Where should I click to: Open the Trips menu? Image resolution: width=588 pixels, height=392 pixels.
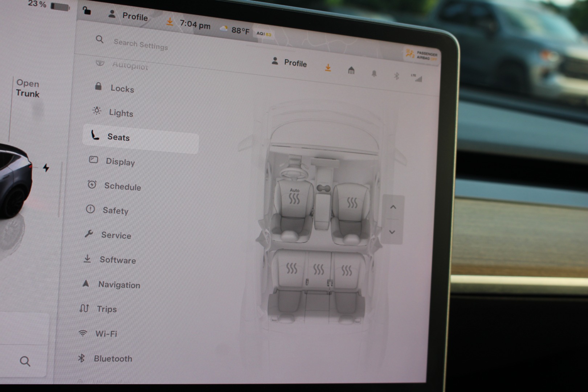tap(98, 309)
